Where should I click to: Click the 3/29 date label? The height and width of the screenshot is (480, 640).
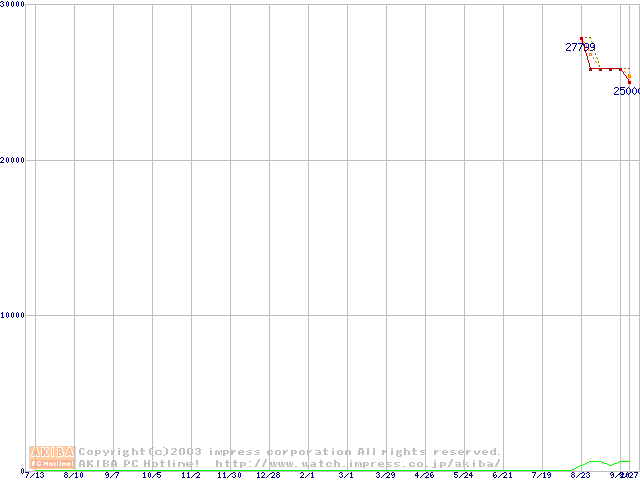tap(385, 475)
